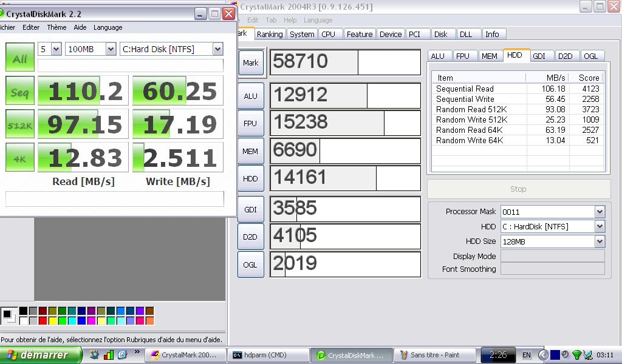This screenshot has height=364, width=622.
Task: Open the Aide menu in CrystalDiskMark
Action: click(80, 27)
